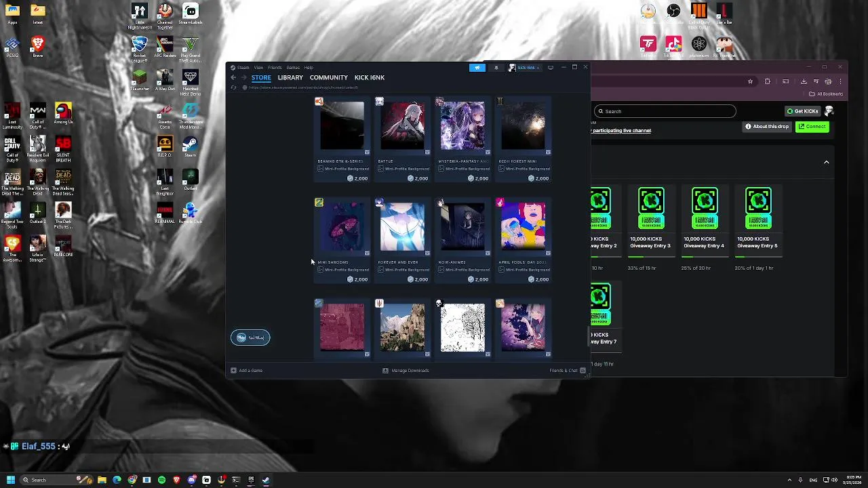Open Manage Downloads in Steam
This screenshot has height=488, width=868.
click(406, 371)
